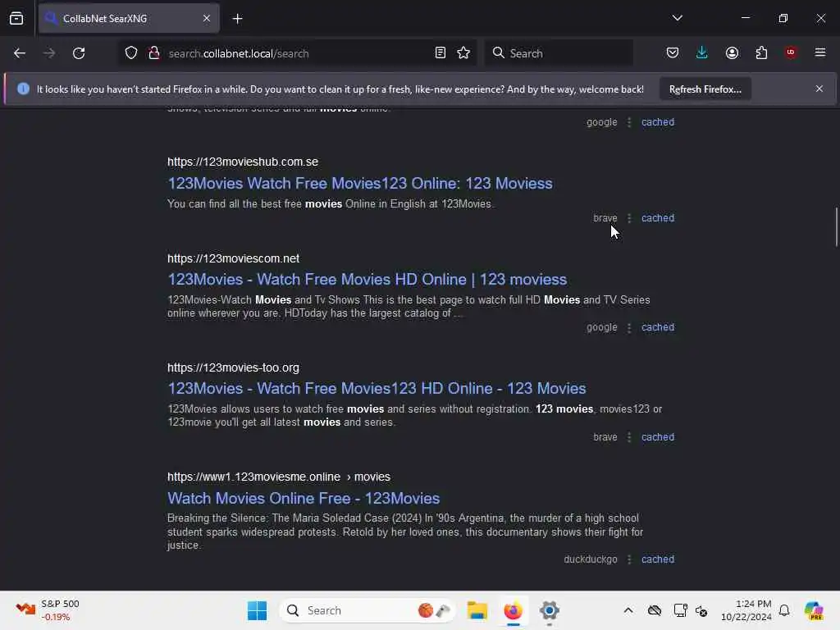This screenshot has height=630, width=840.
Task: Open a new tab with the plus button
Action: (x=237, y=19)
